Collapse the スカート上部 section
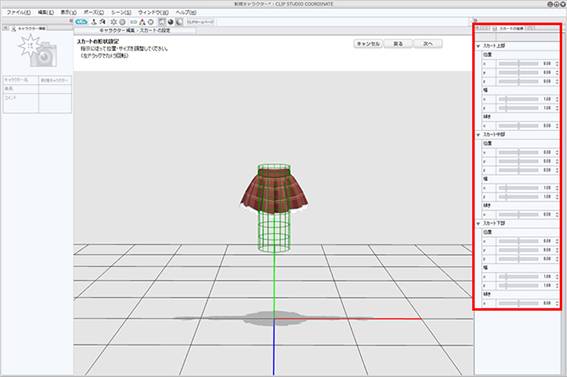 pyautogui.click(x=478, y=46)
